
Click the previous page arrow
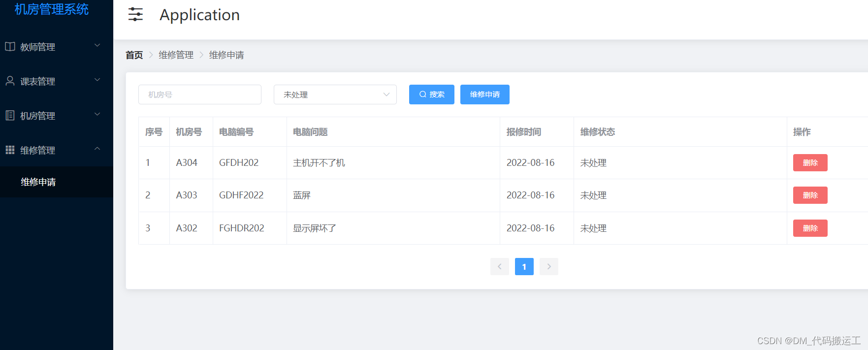tap(500, 267)
